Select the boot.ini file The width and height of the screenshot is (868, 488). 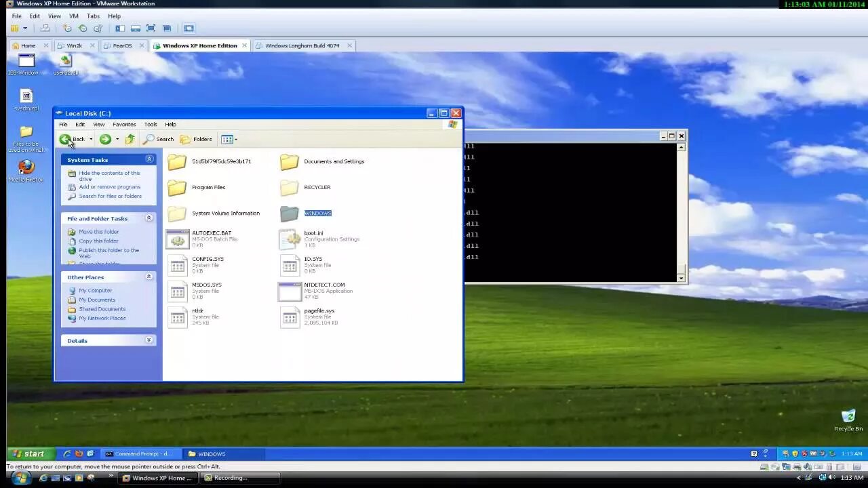319,239
